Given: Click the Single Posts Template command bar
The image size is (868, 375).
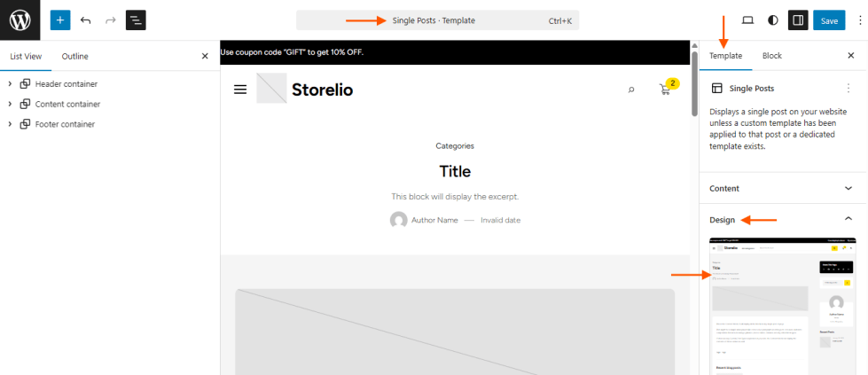Looking at the screenshot, I should (437, 20).
